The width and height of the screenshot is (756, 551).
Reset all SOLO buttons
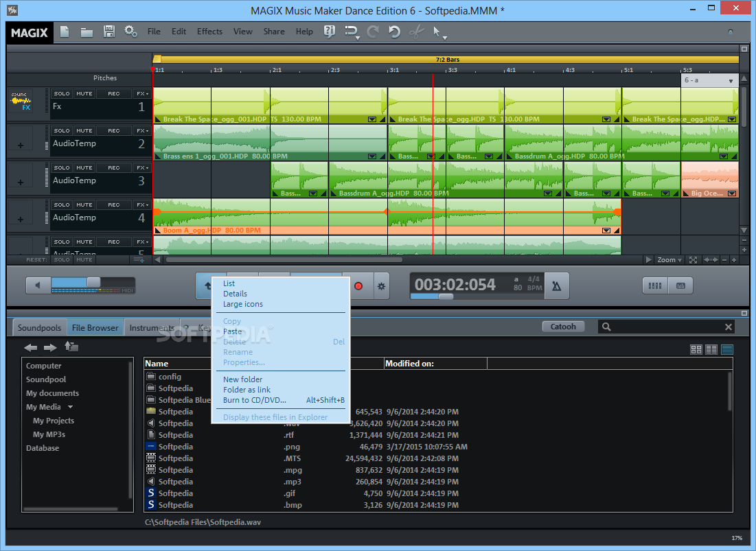click(x=62, y=259)
